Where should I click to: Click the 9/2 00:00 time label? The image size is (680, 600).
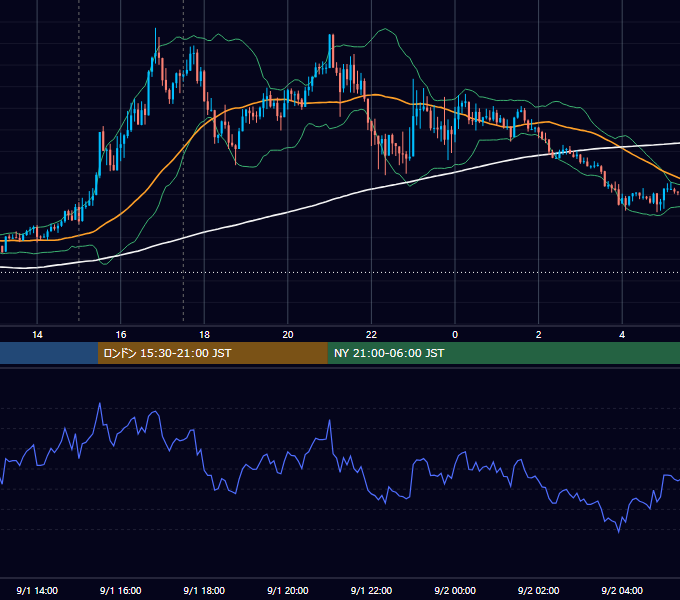pyautogui.click(x=455, y=590)
